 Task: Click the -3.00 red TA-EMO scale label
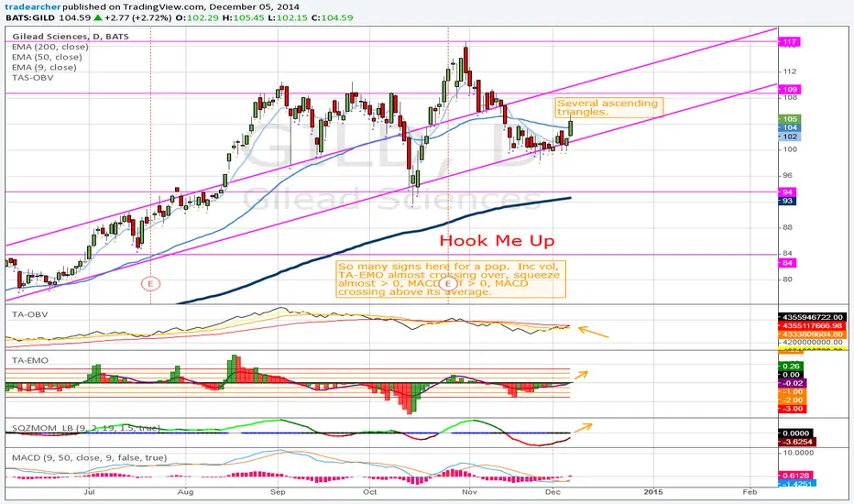pos(793,409)
